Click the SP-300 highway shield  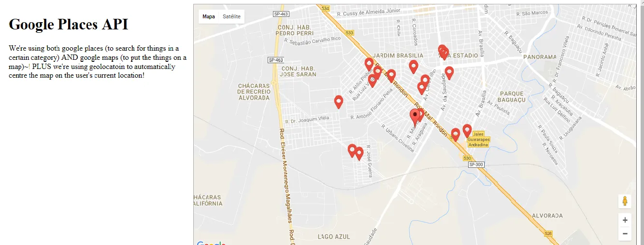(476, 165)
